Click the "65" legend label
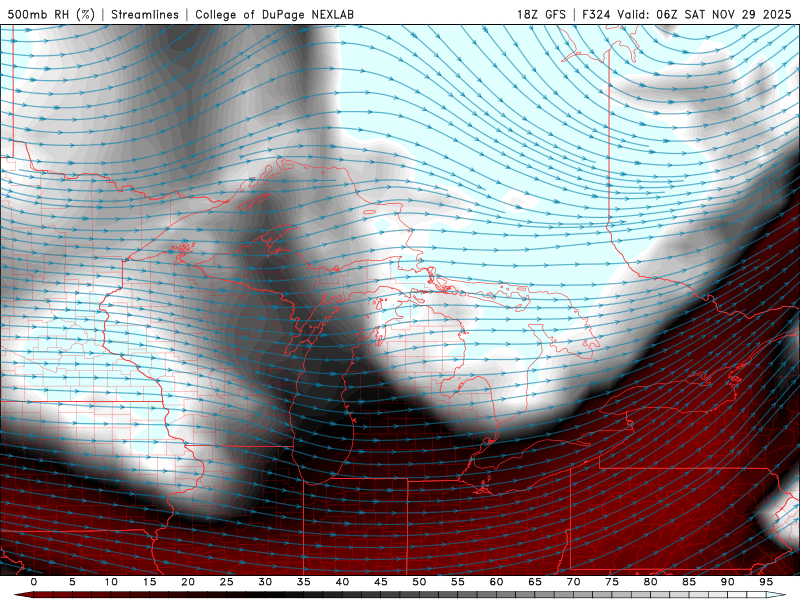Screen dimensions: 800x600 click(535, 582)
